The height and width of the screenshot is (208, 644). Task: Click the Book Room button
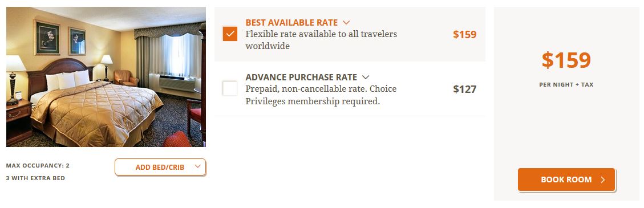(x=566, y=180)
